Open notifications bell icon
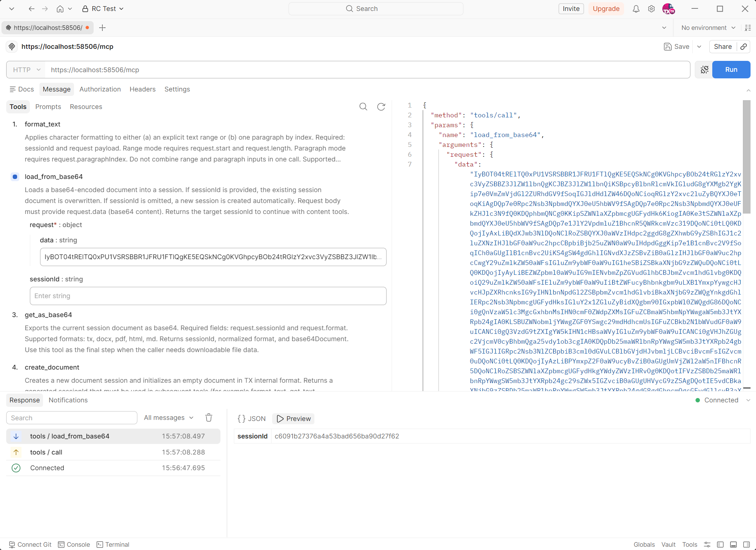This screenshot has width=756, height=550. 636,9
